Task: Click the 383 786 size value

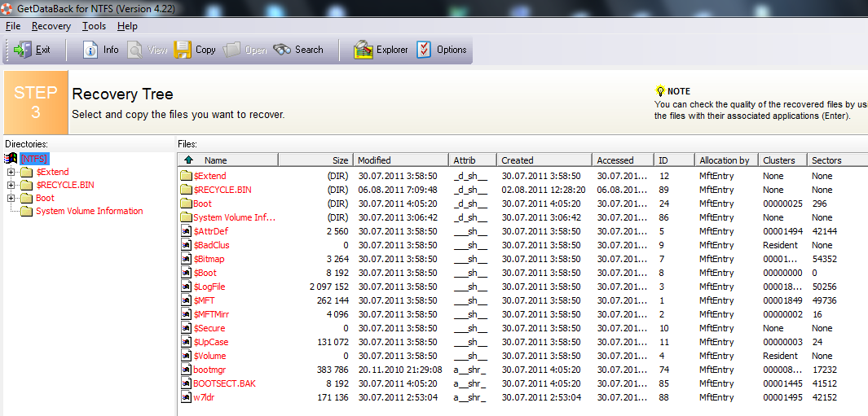Action: click(333, 370)
